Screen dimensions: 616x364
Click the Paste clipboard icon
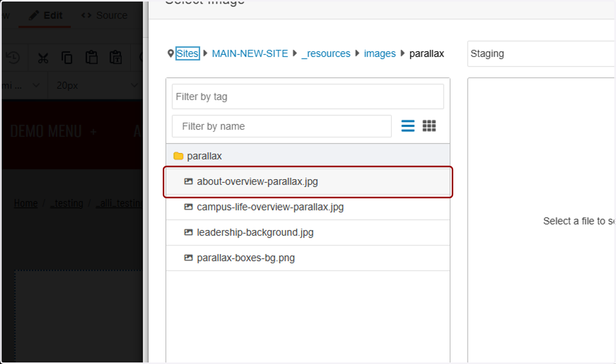[91, 58]
